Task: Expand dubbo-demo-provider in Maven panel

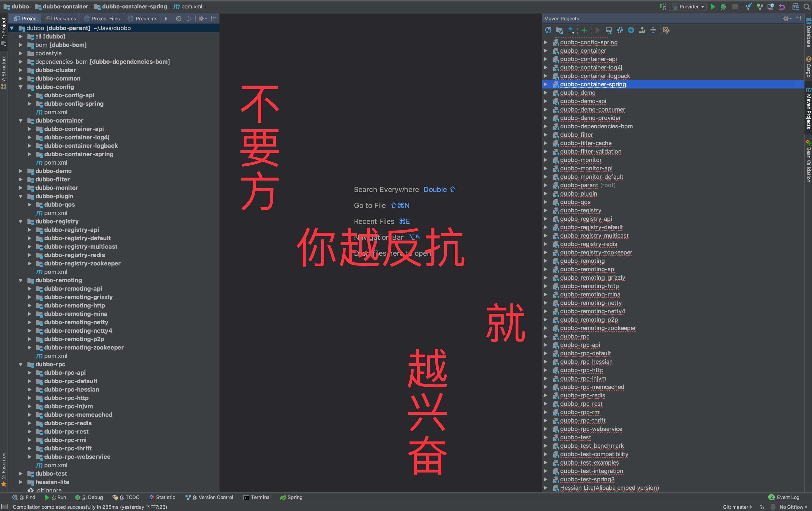Action: pos(546,118)
